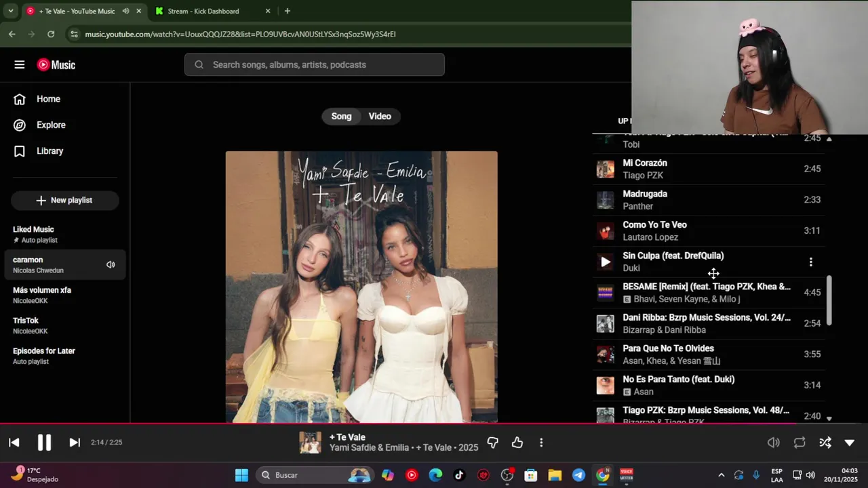Focus the search songs input field
The width and height of the screenshot is (868, 488).
click(x=315, y=64)
